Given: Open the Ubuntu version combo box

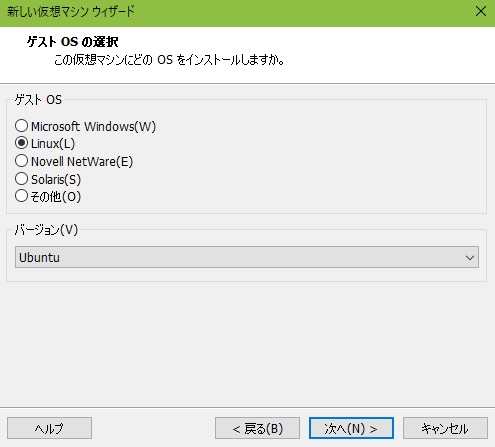Looking at the screenshot, I should [247, 257].
